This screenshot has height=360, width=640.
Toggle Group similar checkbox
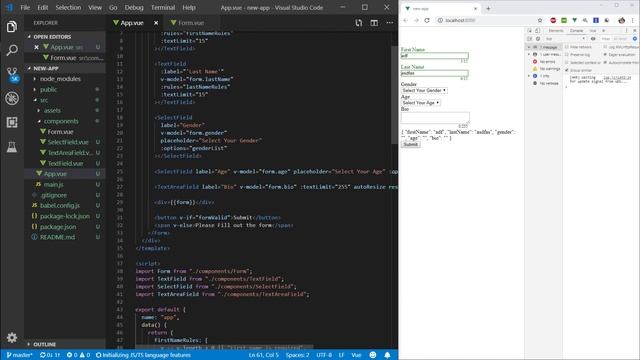click(x=567, y=70)
